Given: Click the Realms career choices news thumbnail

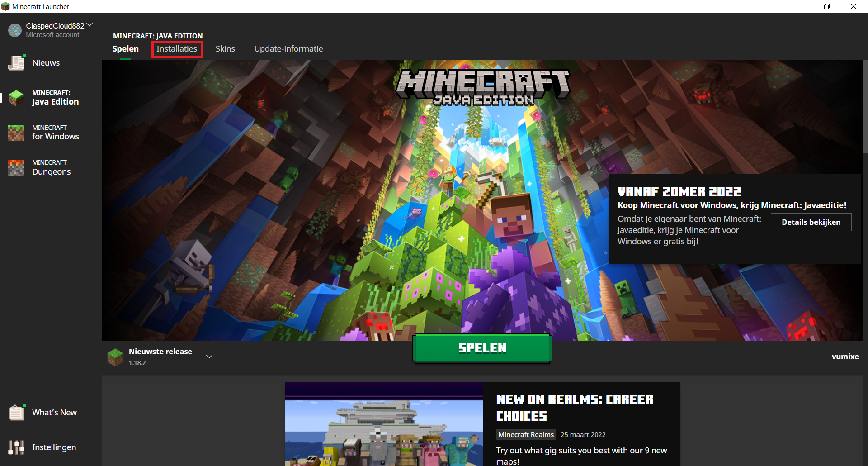Looking at the screenshot, I should tap(383, 424).
